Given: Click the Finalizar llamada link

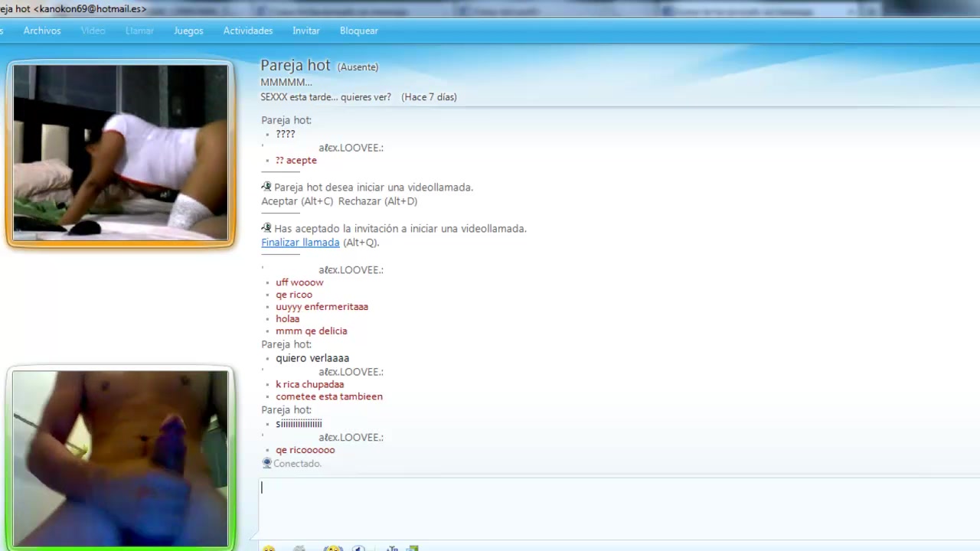Looking at the screenshot, I should point(300,243).
